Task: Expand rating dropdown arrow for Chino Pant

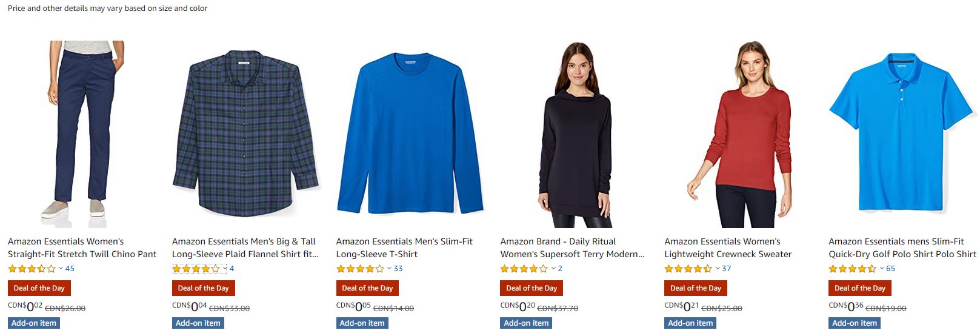Action: pos(61,269)
